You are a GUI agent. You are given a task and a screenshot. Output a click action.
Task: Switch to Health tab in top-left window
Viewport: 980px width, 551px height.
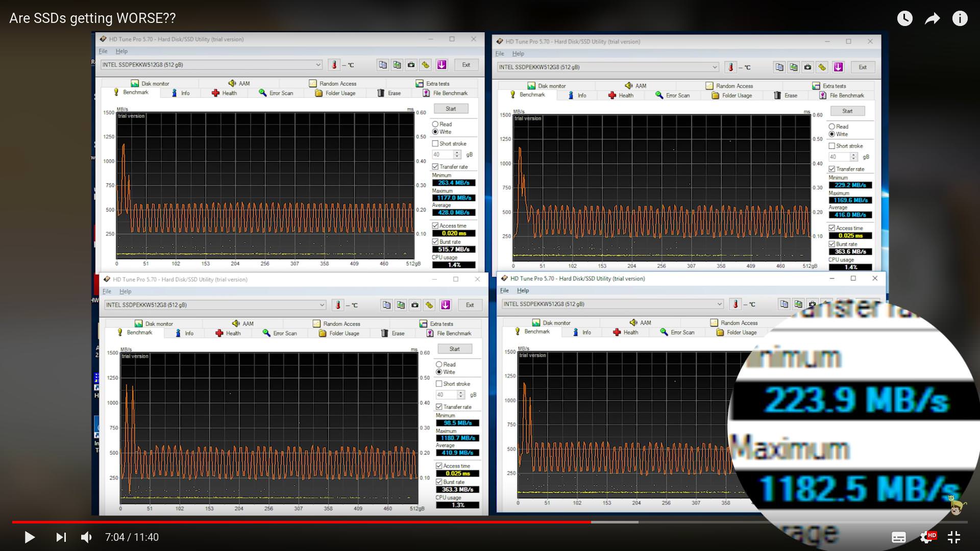(225, 93)
